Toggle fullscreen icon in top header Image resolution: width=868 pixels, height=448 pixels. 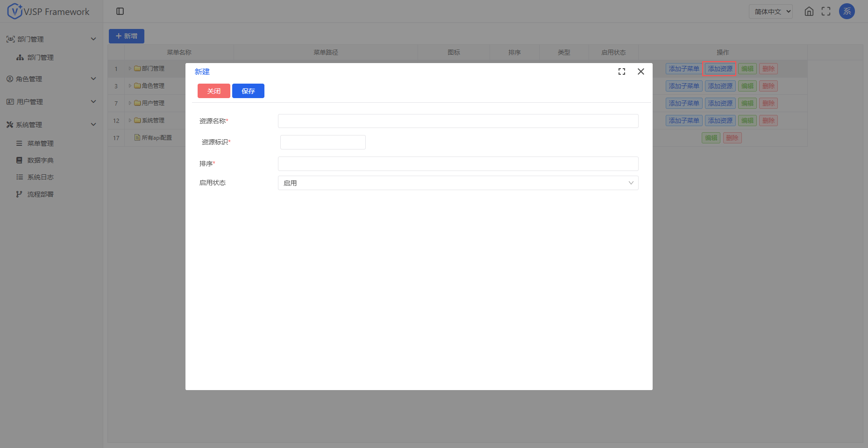tap(826, 11)
